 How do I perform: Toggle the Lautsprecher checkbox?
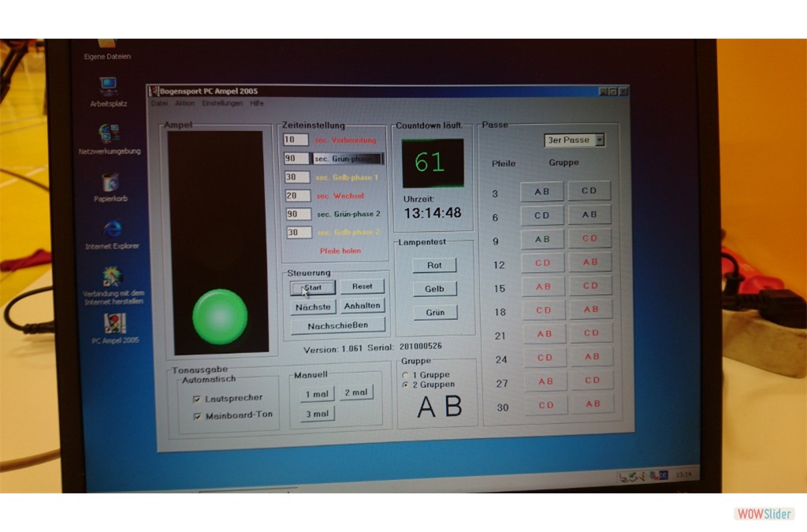point(197,398)
